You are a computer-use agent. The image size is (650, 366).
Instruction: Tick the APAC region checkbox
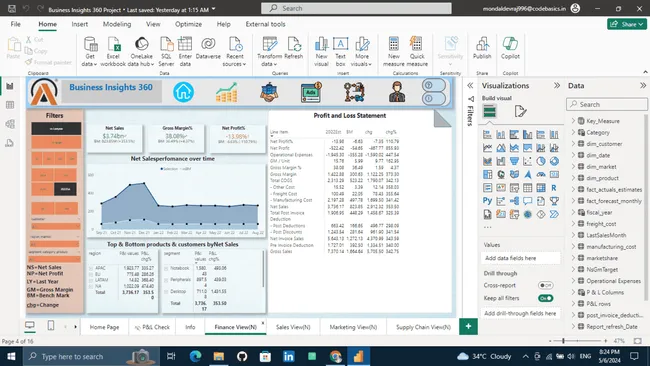coord(91,268)
